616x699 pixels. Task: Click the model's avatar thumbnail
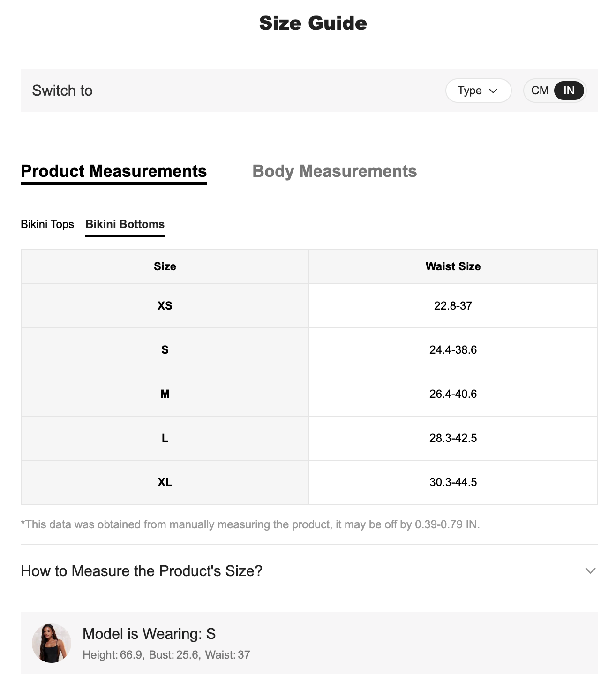pos(52,643)
